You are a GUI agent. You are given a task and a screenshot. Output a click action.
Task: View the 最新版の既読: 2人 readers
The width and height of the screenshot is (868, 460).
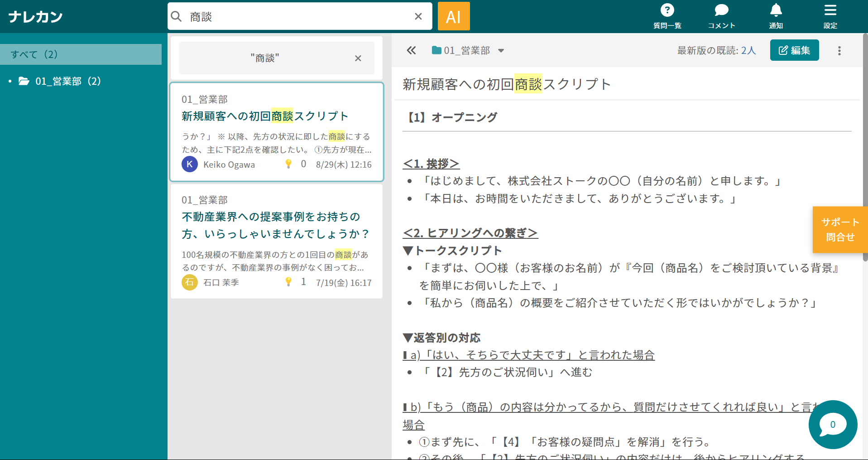pos(716,50)
